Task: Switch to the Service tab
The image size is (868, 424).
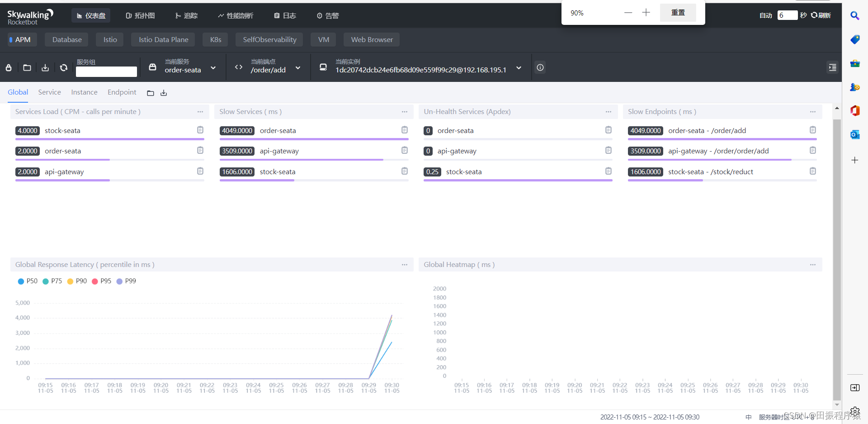Action: click(x=49, y=92)
